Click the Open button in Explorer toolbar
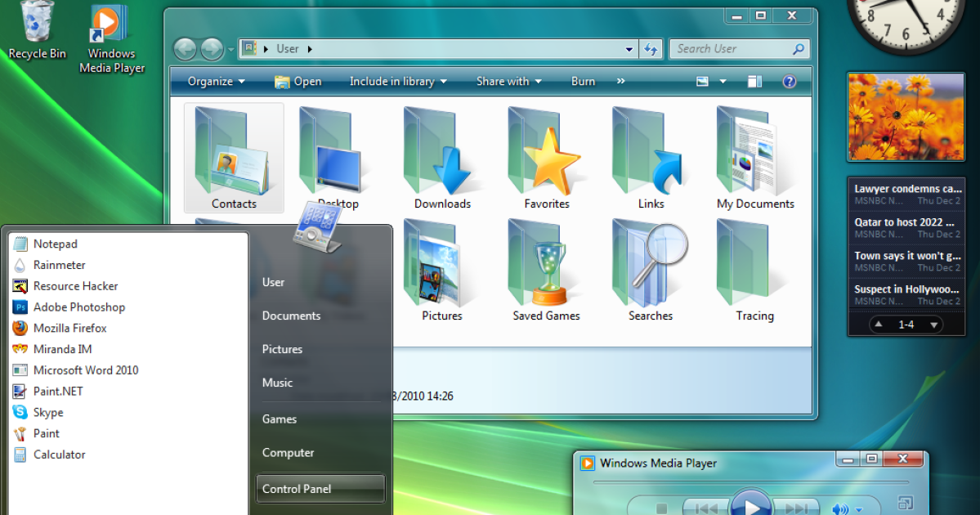Viewport: 980px width, 515px height. [x=298, y=81]
